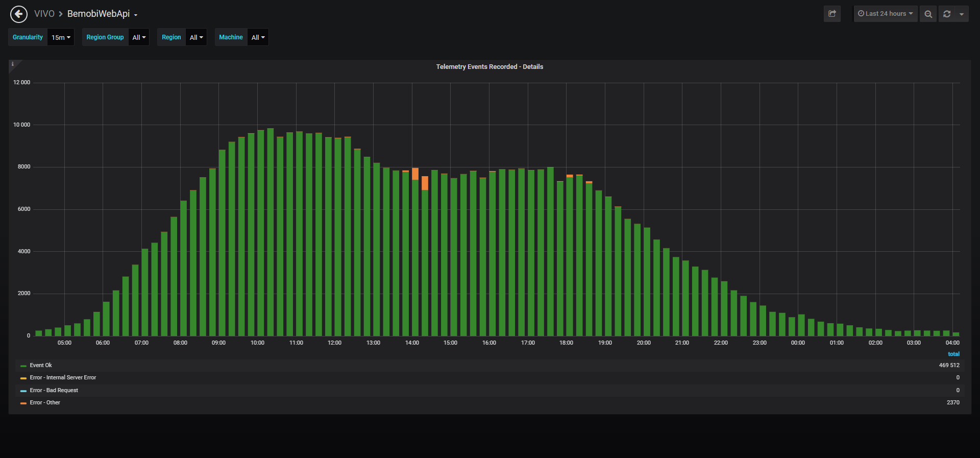The image size is (980, 458).
Task: Open the Machine All dropdown
Action: point(258,37)
